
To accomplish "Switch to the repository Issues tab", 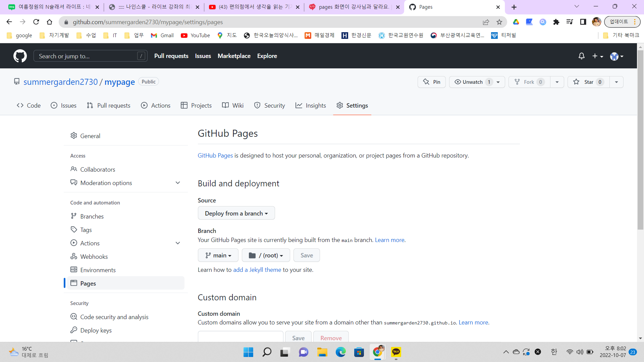I will click(63, 106).
